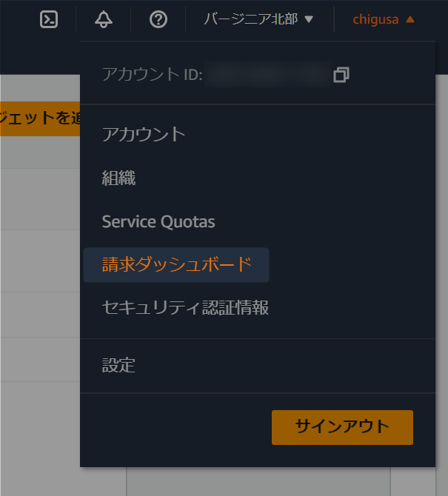Click the gray page area below the menu
Screen dimensions: 448x496
coord(258,481)
